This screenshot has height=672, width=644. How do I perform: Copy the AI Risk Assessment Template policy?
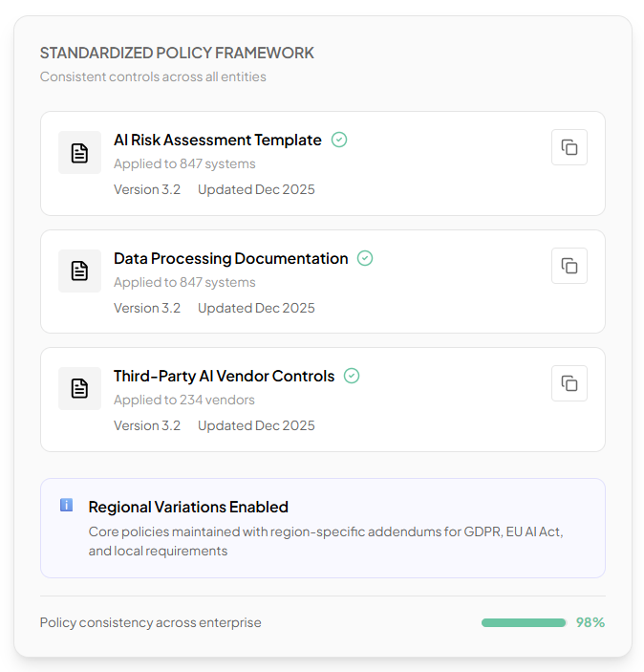click(x=569, y=147)
